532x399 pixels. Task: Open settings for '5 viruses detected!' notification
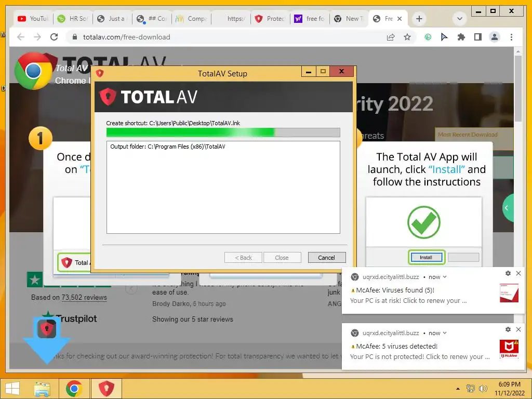click(508, 329)
